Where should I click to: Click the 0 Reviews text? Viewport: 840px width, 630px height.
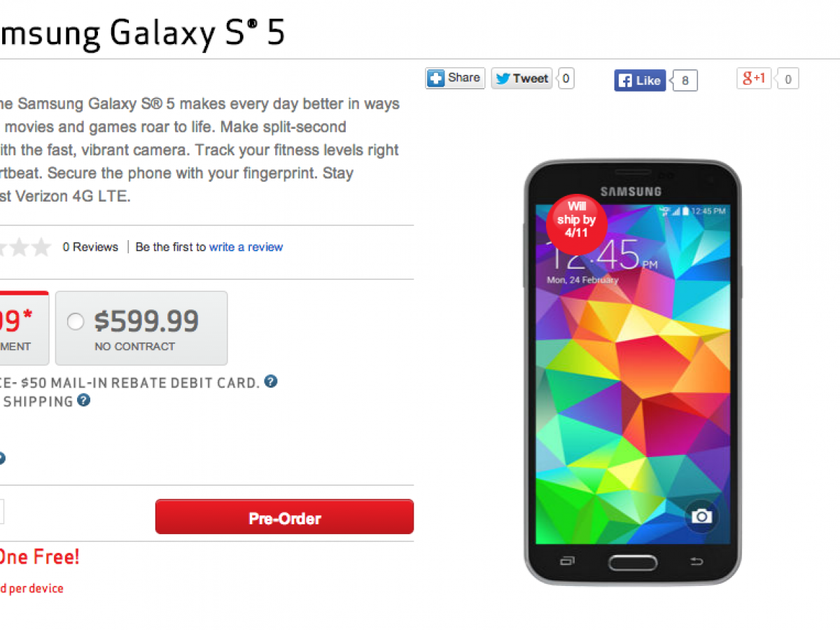(90, 247)
